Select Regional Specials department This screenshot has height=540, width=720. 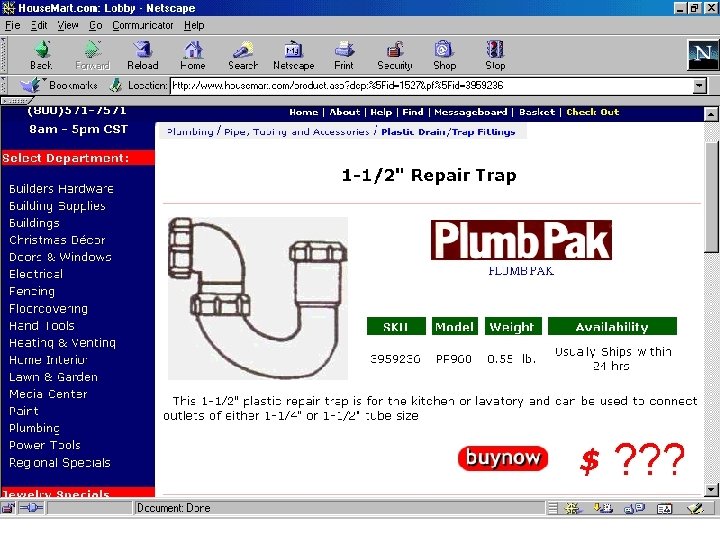pyautogui.click(x=60, y=462)
